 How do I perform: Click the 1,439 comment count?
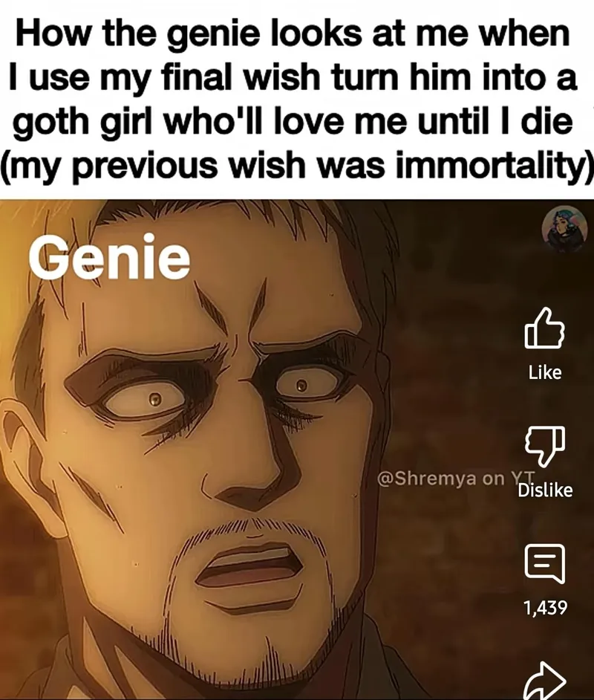pyautogui.click(x=545, y=608)
